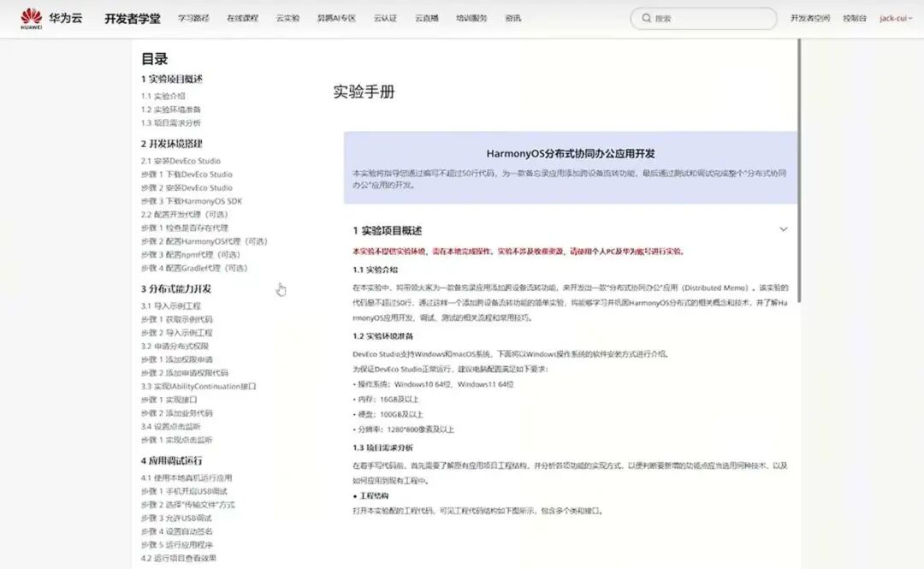Open 昇腾AI专区 nav item
Screen dimensions: 924x569
pyautogui.click(x=336, y=18)
